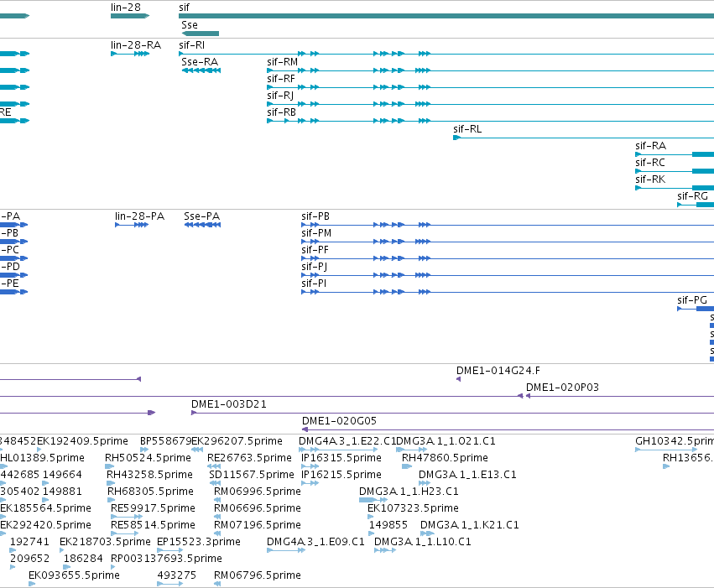The width and height of the screenshot is (714, 588).
Task: Click the sif-PB protein label
Action: (315, 216)
